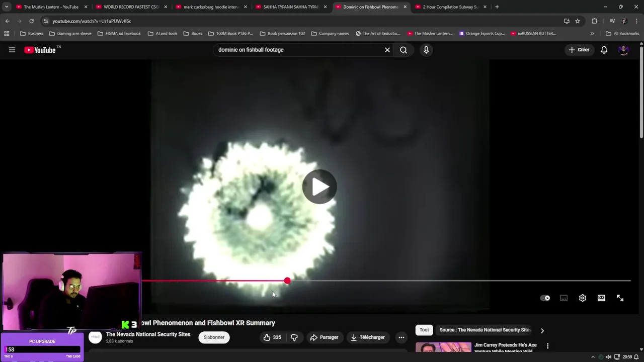Viewport: 644px width, 362px height.
Task: Start voice search with microphone
Action: [x=426, y=50]
